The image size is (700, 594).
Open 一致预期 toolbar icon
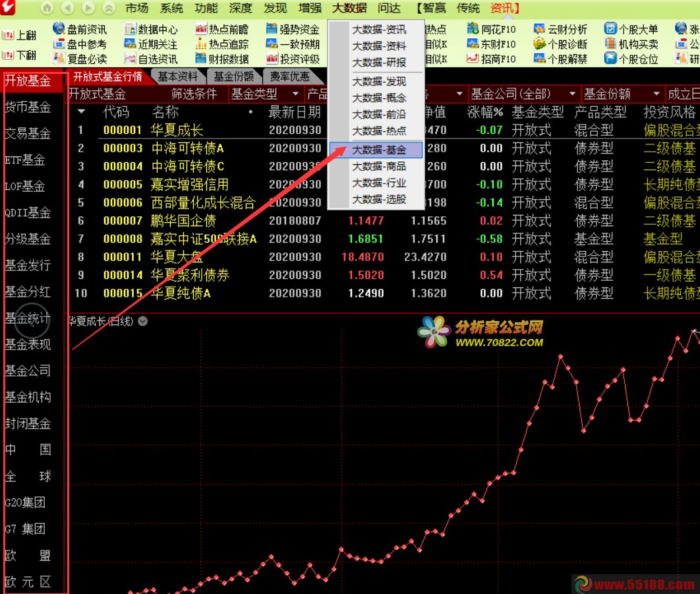click(272, 44)
